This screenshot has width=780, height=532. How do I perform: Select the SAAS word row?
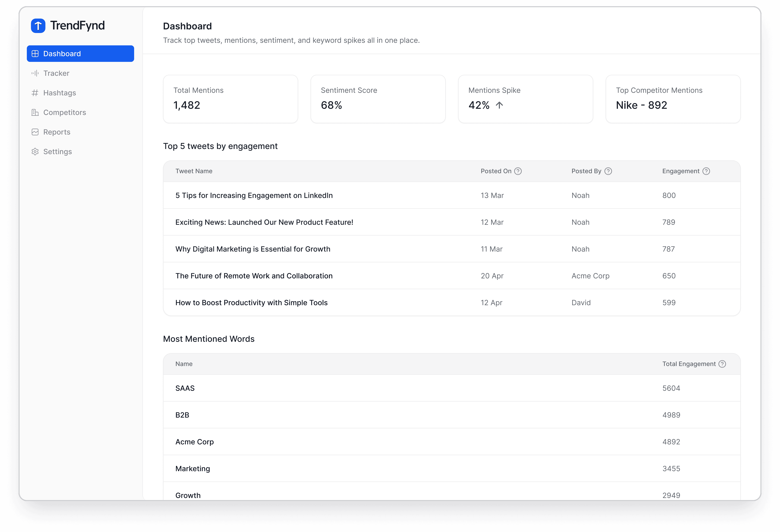coord(452,388)
